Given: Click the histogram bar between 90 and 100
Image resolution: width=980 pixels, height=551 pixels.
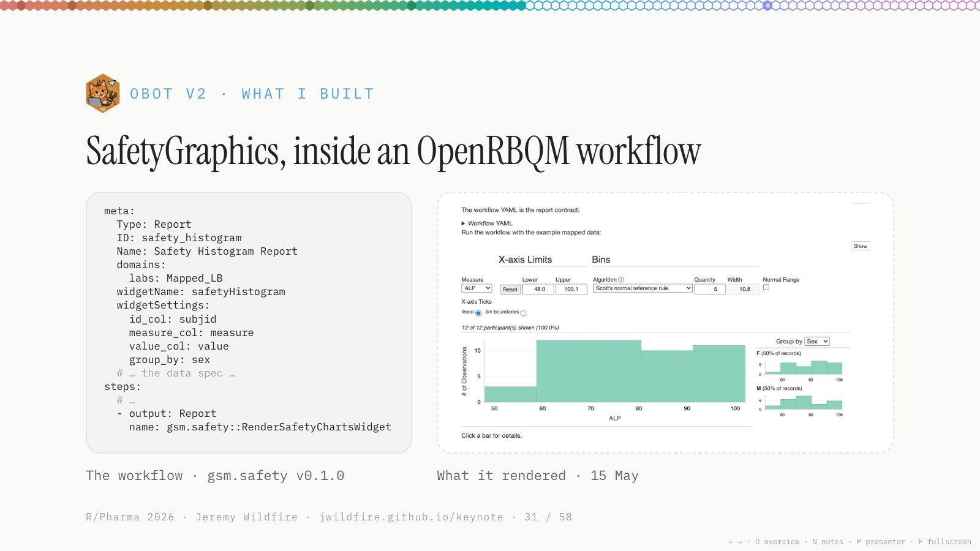Looking at the screenshot, I should click(x=719, y=374).
